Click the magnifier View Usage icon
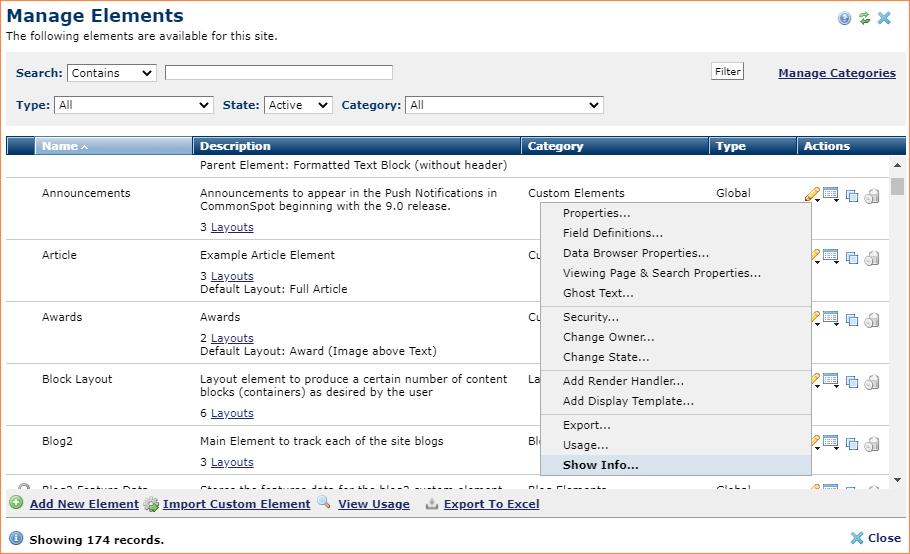 click(324, 502)
